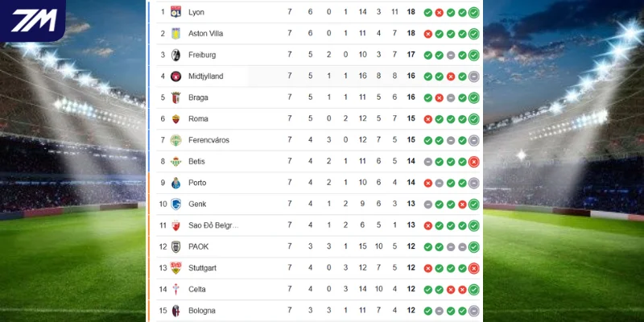Click the Bologna team name
This screenshot has height=322, width=644.
[x=201, y=311]
